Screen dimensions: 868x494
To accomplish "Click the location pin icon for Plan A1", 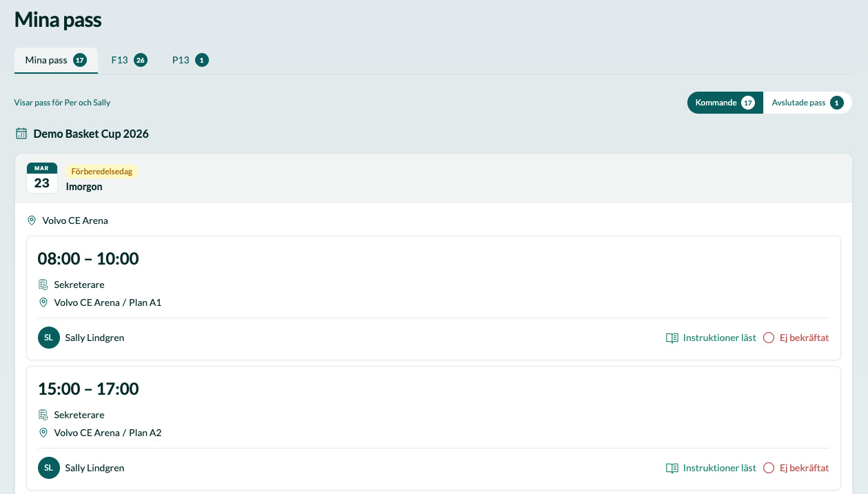I will 43,302.
